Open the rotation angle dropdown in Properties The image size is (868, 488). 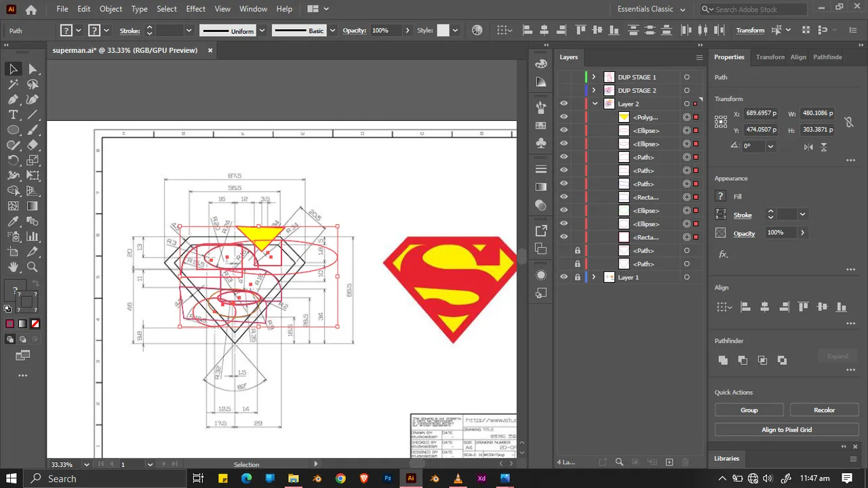pos(770,146)
